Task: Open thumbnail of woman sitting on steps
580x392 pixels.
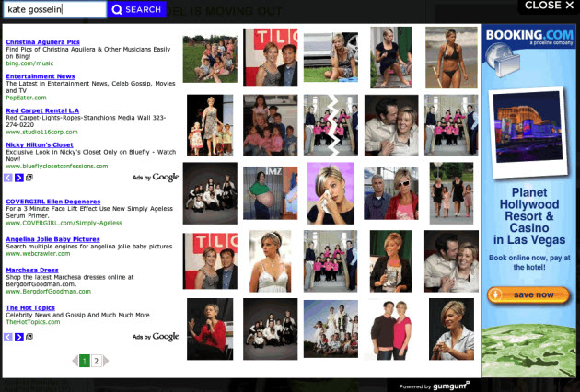Action: (391, 57)
